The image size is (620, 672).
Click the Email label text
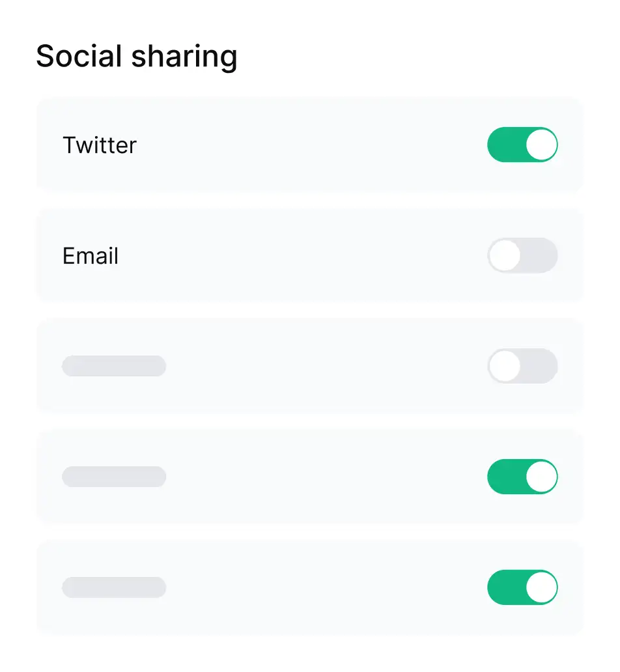[x=91, y=256]
